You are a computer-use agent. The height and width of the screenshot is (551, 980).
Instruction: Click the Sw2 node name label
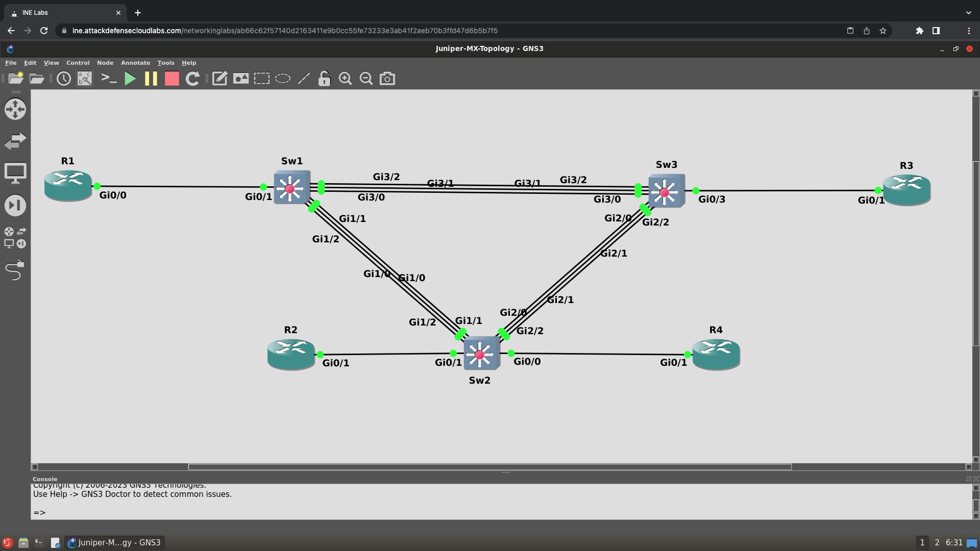click(480, 381)
